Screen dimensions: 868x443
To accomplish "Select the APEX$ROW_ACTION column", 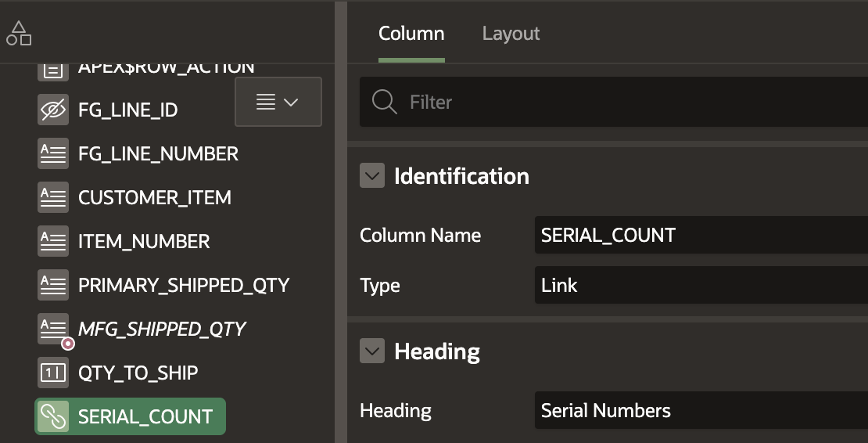I will (x=166, y=69).
